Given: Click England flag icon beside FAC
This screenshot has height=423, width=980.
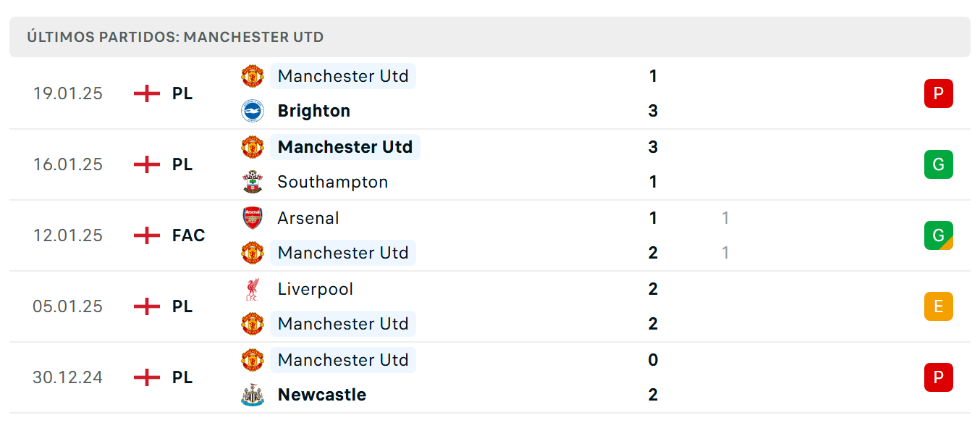Looking at the screenshot, I should pyautogui.click(x=147, y=235).
